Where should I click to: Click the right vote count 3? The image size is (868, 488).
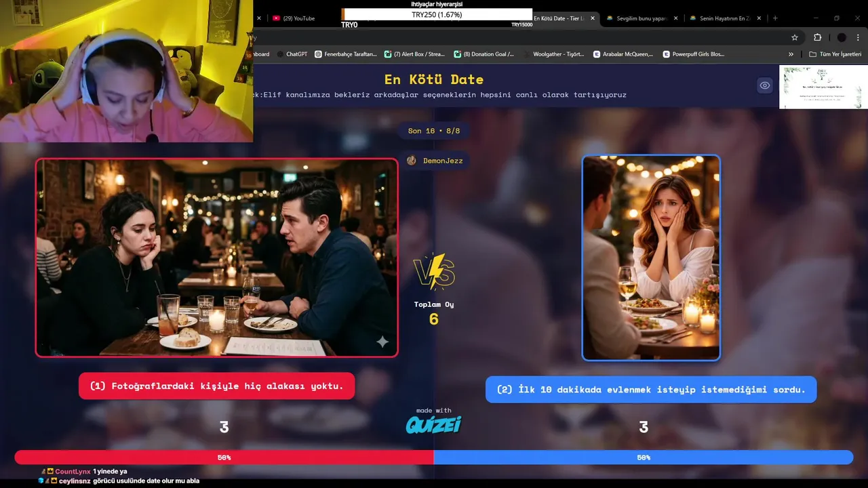pyautogui.click(x=644, y=427)
